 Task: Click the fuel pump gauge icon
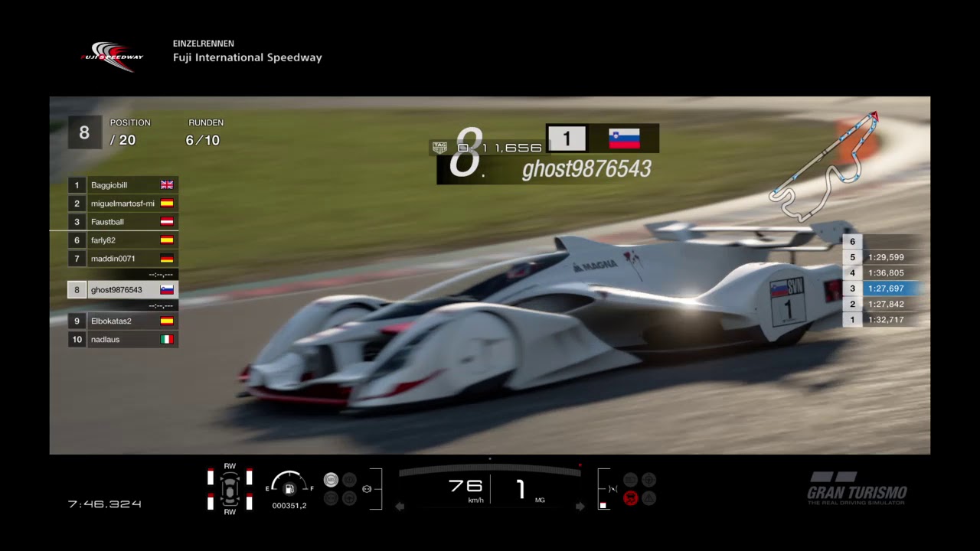tap(289, 488)
